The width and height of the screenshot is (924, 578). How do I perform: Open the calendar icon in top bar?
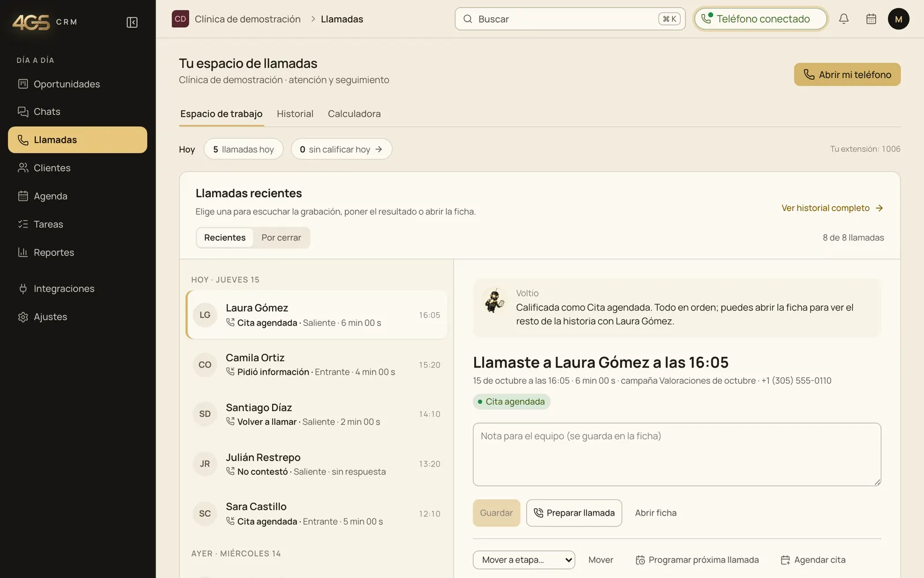(871, 19)
